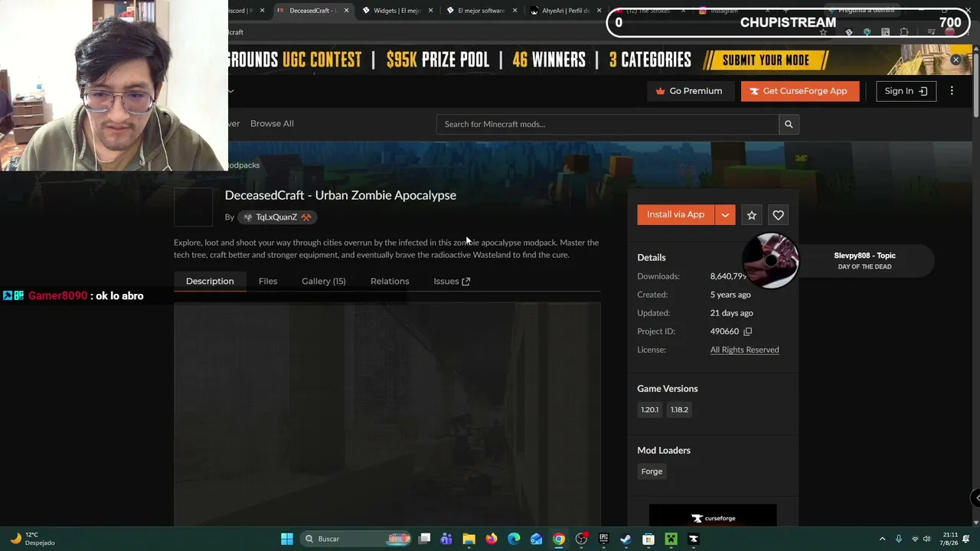The image size is (980, 551).
Task: Open the taskbar clock showing 21:11
Action: tap(950, 539)
